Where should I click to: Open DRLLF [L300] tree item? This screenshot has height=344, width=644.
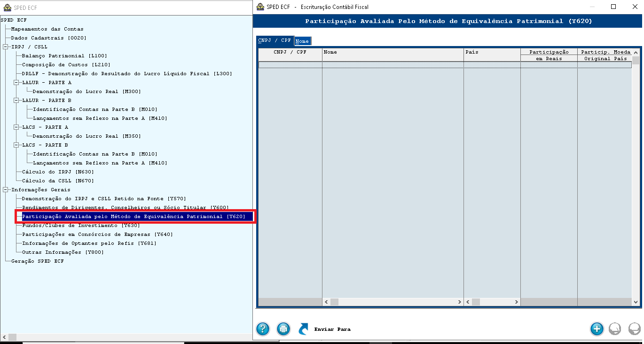[127, 74]
